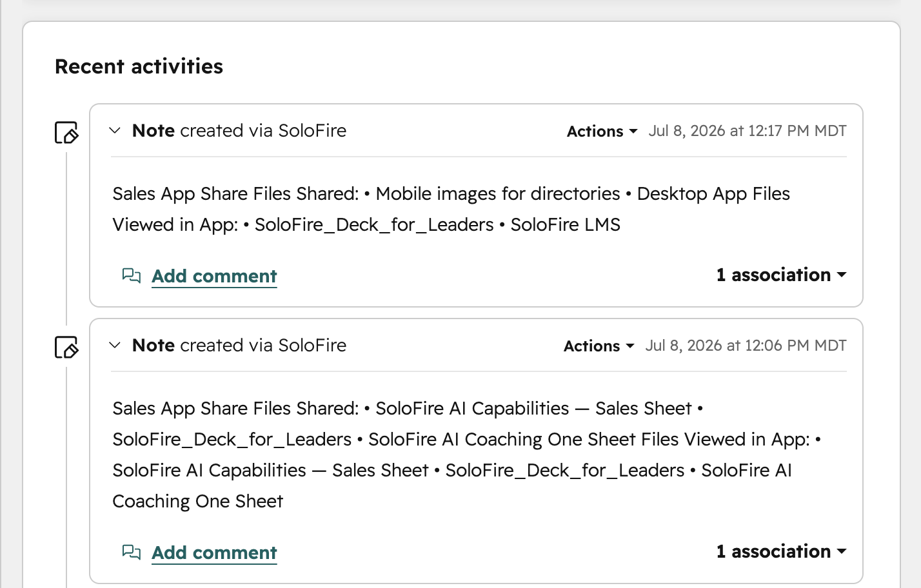Image resolution: width=921 pixels, height=588 pixels.
Task: Click note text mentioning SoloFire AI Coaching One Sheet
Action: tap(466, 455)
